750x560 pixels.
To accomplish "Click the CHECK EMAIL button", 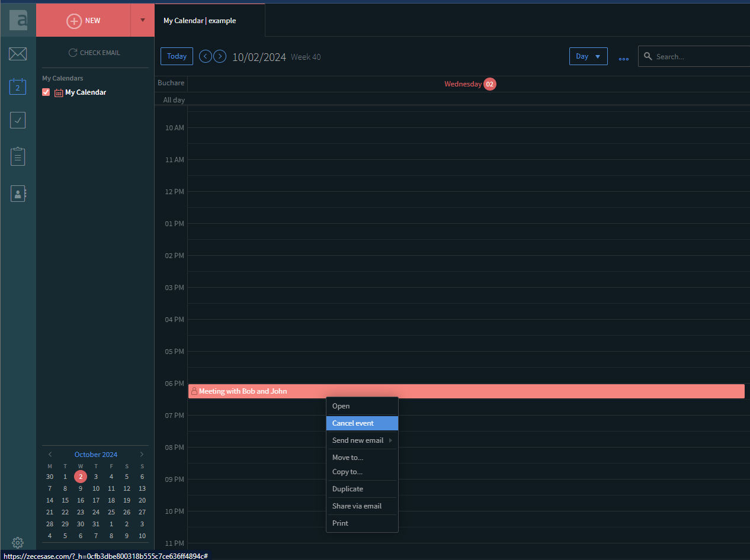I will (x=95, y=53).
